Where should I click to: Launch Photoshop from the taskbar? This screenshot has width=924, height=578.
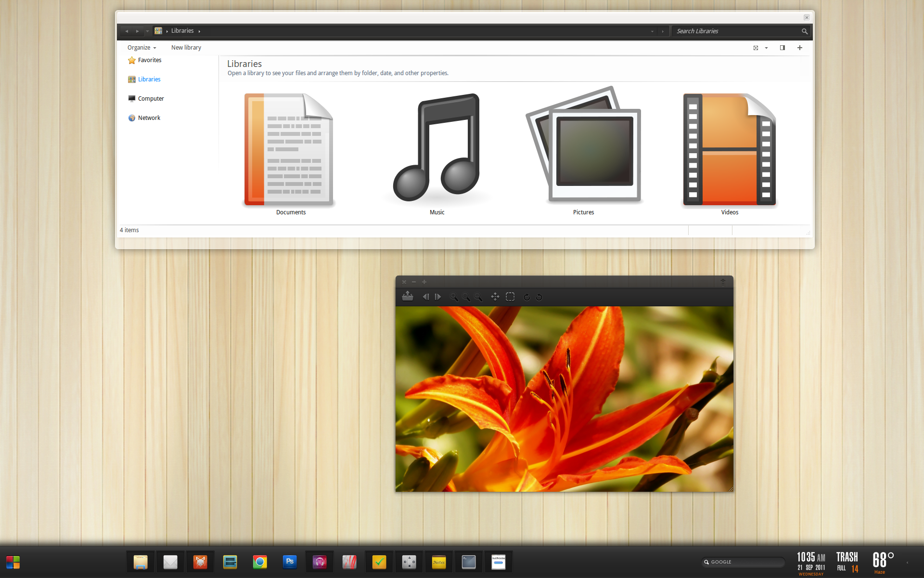click(290, 562)
